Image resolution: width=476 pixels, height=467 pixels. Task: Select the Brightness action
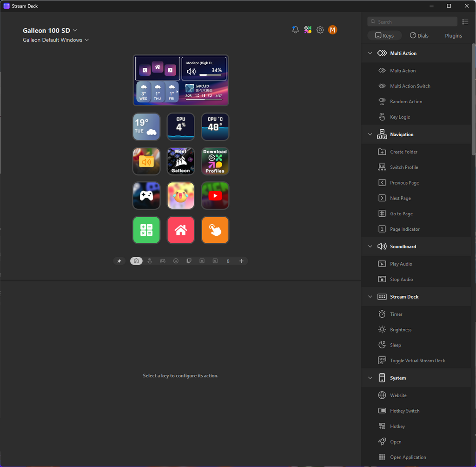click(x=400, y=329)
